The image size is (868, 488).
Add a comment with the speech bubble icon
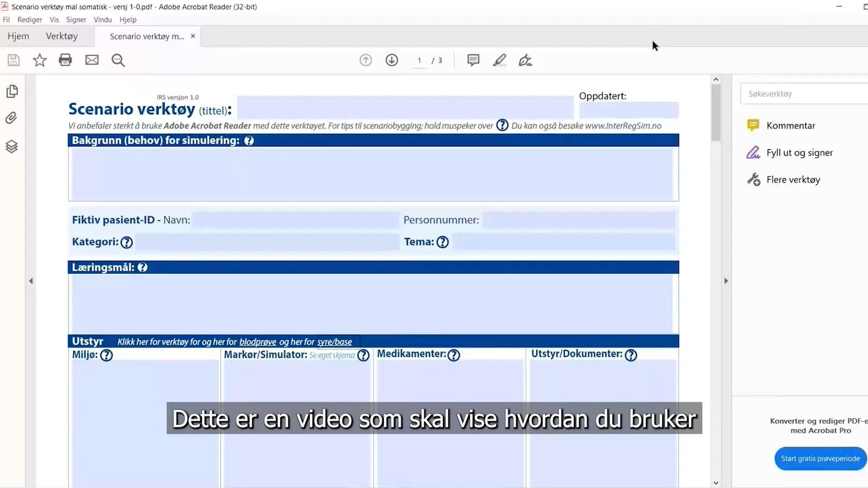tap(473, 60)
